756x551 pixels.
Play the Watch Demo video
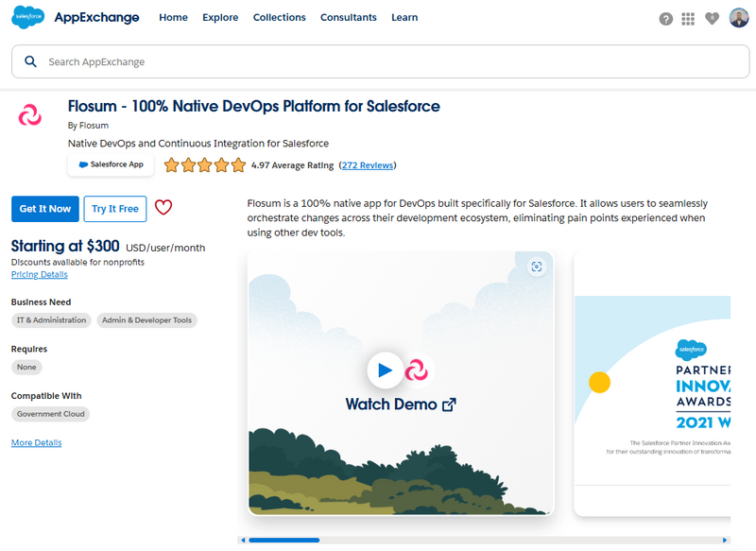(x=386, y=370)
